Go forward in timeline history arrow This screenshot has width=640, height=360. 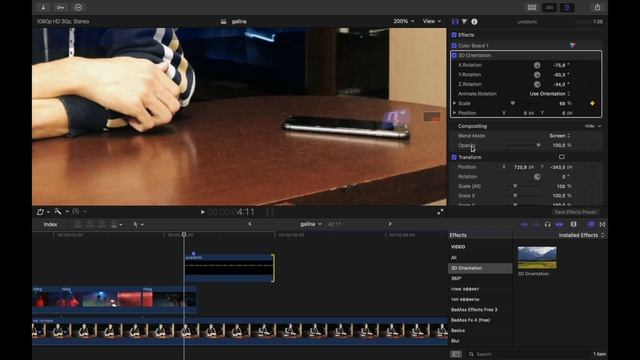click(390, 224)
